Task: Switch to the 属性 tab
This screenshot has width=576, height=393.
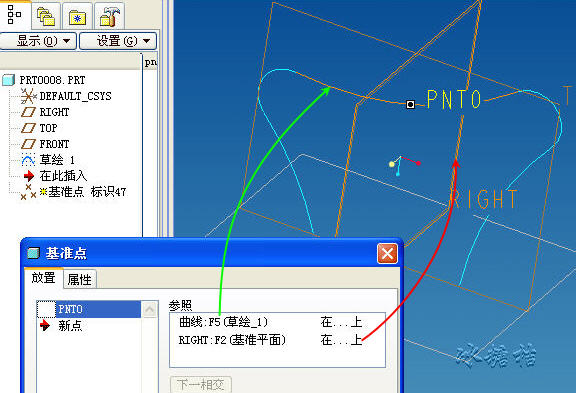Action: 80,280
